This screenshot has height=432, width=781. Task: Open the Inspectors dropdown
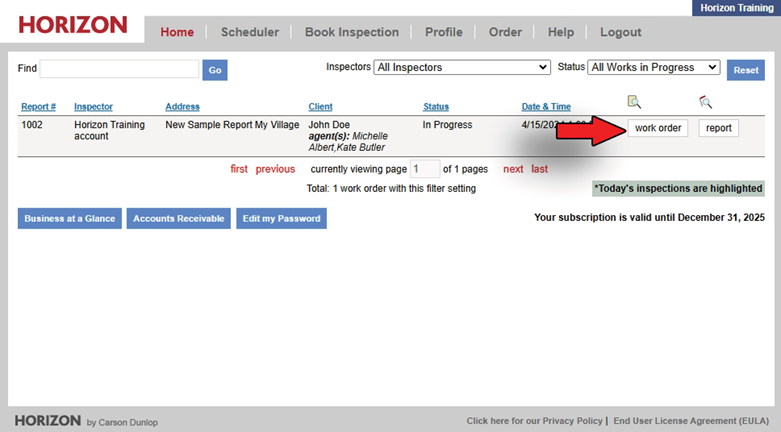point(461,68)
